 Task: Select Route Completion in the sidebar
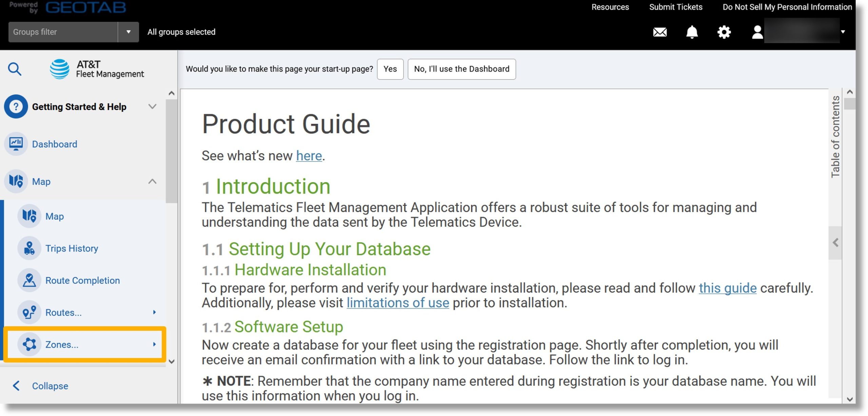click(x=83, y=280)
